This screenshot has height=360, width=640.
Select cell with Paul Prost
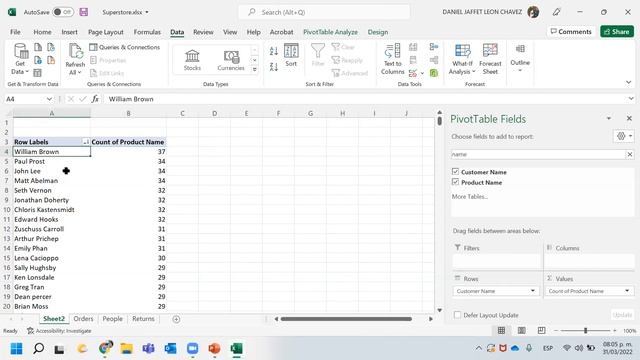(x=51, y=161)
